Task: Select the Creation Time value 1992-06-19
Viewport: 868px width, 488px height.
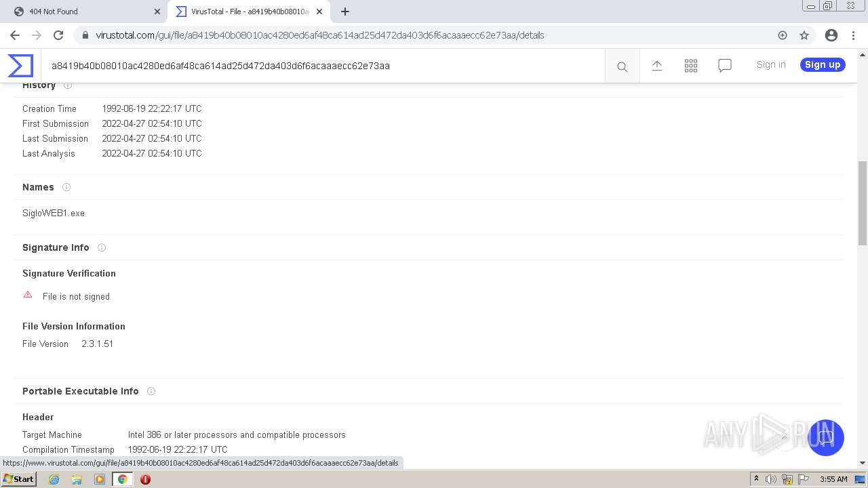Action: click(x=152, y=108)
